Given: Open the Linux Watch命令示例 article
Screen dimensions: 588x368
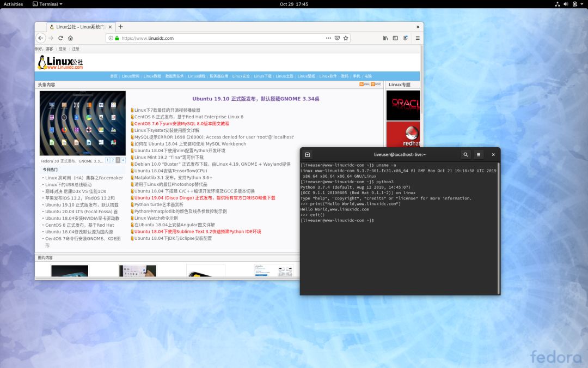Looking at the screenshot, I should [x=156, y=218].
